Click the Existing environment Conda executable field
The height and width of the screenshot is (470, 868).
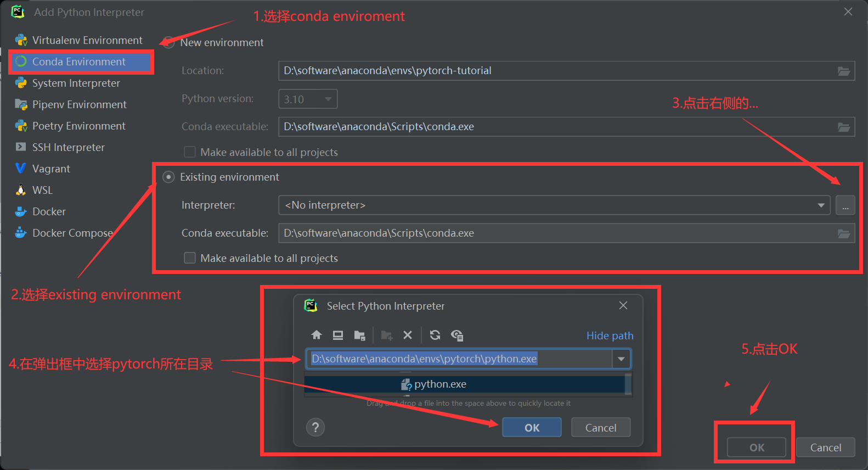[x=567, y=233]
